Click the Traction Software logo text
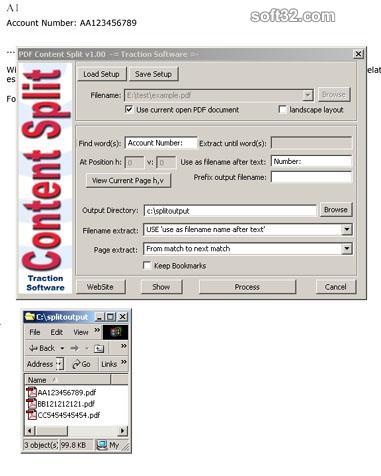The width and height of the screenshot is (381, 476). (45, 283)
